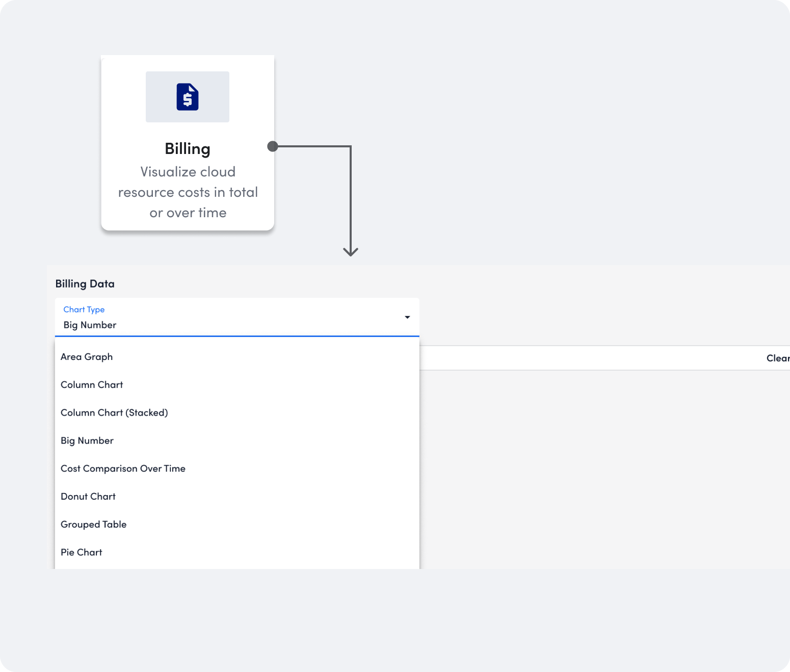Expand the Chart Type dropdown arrow
This screenshot has height=672, width=790.
[x=407, y=317]
